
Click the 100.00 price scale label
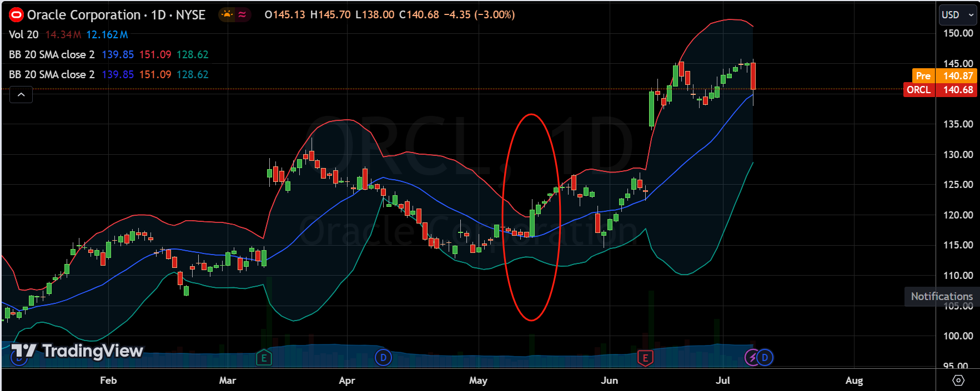tap(958, 336)
